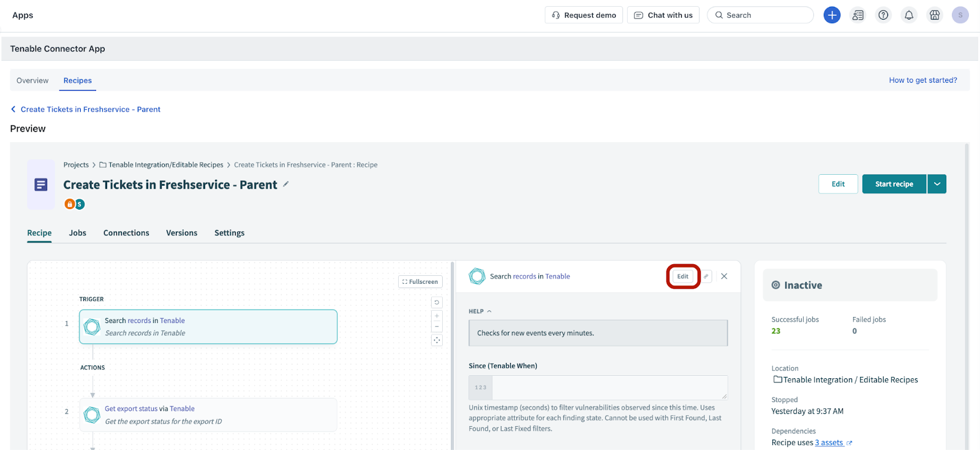Click Edit in the step detail panel
The image size is (980, 450).
[x=683, y=276]
